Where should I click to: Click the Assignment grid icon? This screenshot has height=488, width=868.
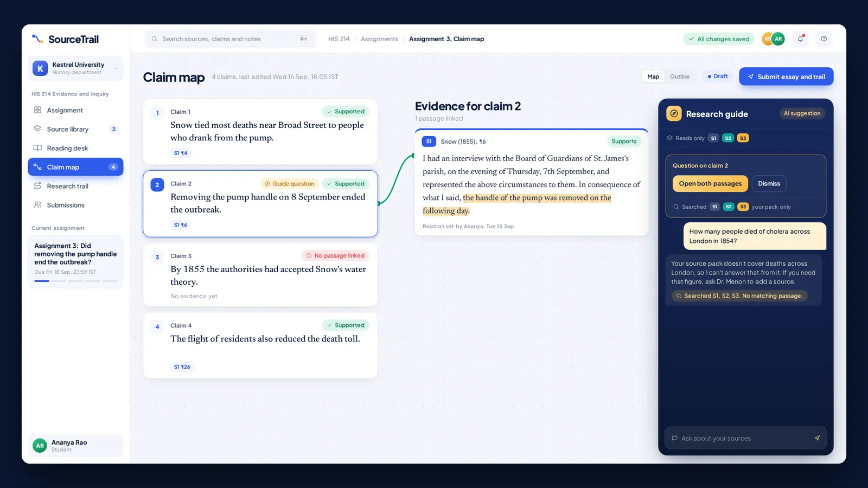37,110
